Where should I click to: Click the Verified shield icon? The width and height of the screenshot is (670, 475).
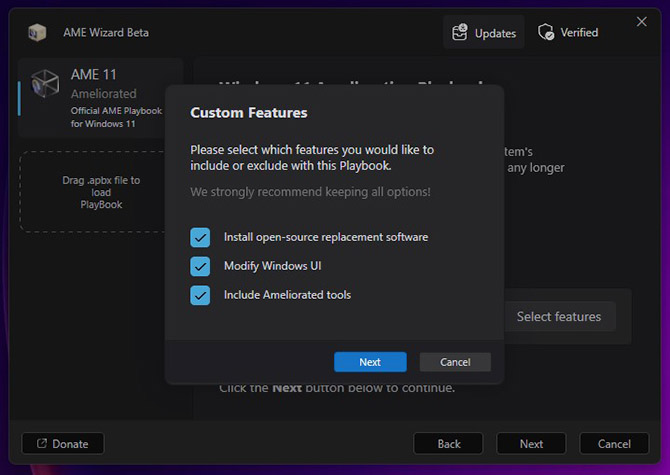(x=546, y=32)
